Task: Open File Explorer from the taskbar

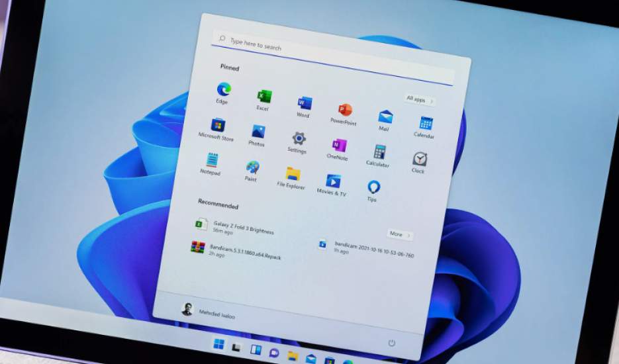Action: click(x=293, y=356)
